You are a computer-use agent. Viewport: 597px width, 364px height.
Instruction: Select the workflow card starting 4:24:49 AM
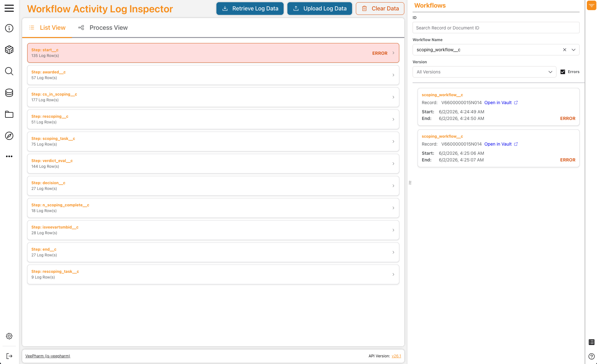coord(498,107)
